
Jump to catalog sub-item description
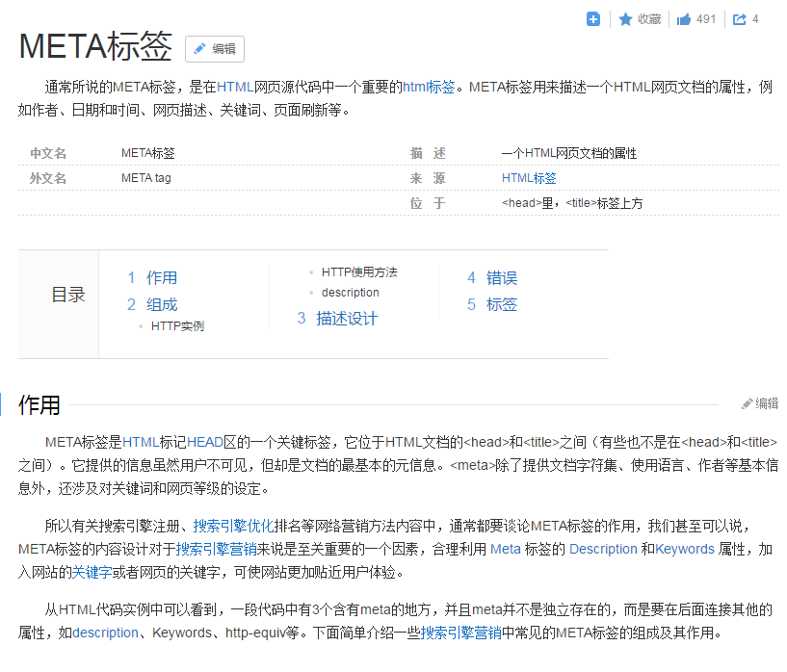coord(351,293)
